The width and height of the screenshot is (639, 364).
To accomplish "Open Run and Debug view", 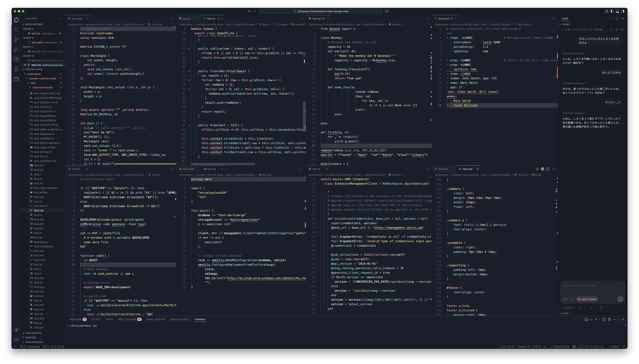I will pos(16,50).
